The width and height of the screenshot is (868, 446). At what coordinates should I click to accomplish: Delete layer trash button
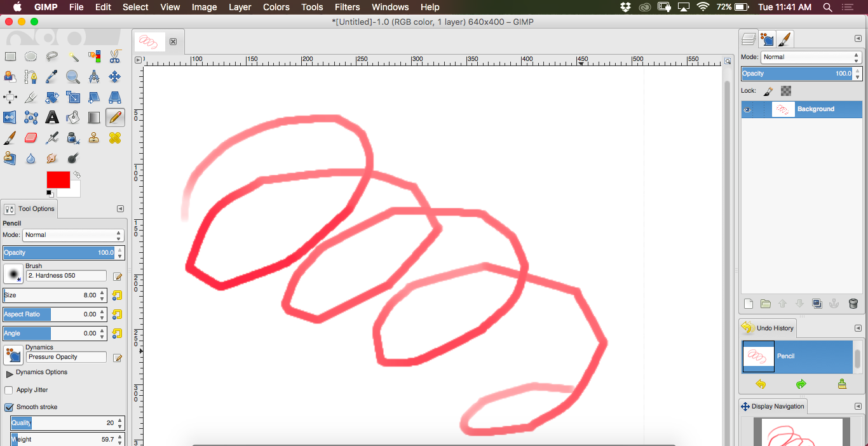click(x=853, y=304)
